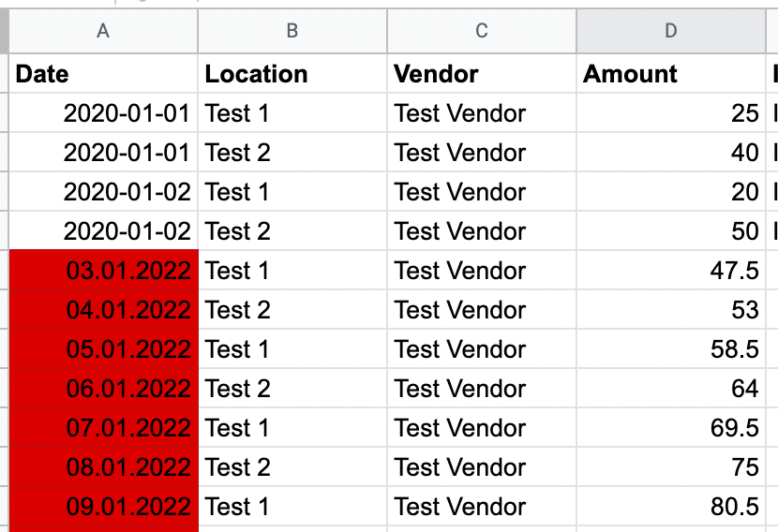Viewport: 778px width, 532px height.
Task: Select the red cell 03.01.2022
Action: pyautogui.click(x=103, y=270)
